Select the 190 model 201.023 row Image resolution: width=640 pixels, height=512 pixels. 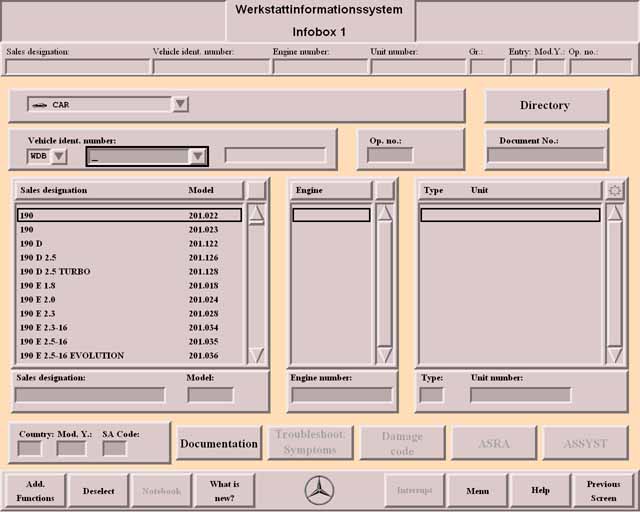pyautogui.click(x=129, y=229)
